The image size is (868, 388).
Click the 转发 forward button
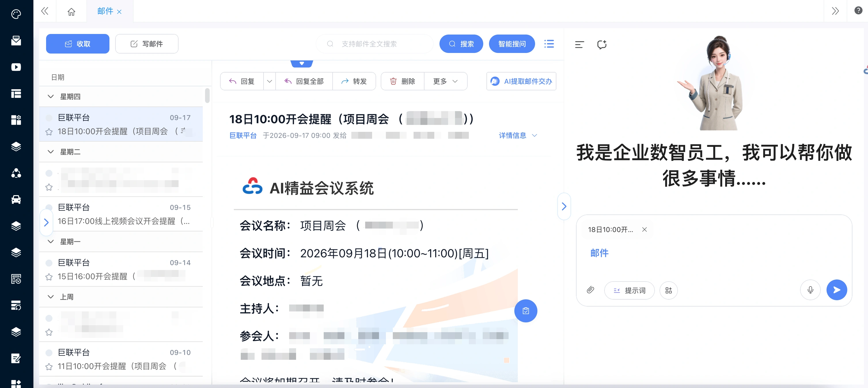tap(354, 81)
